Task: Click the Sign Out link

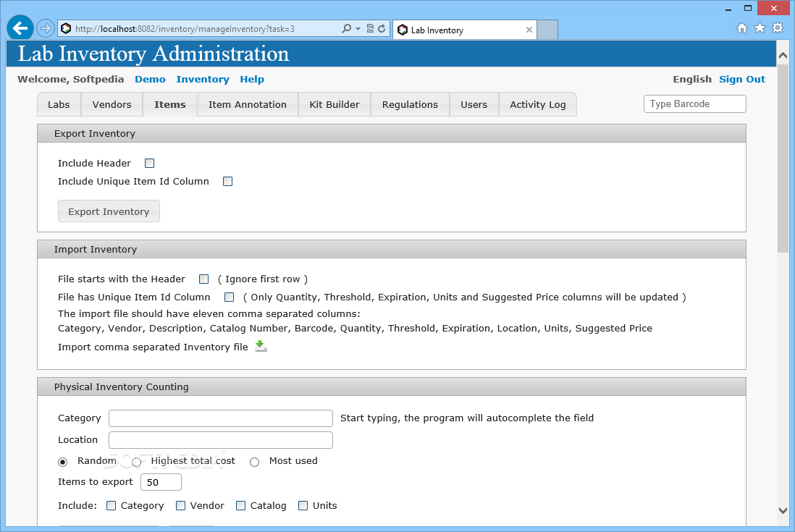Action: [x=741, y=79]
